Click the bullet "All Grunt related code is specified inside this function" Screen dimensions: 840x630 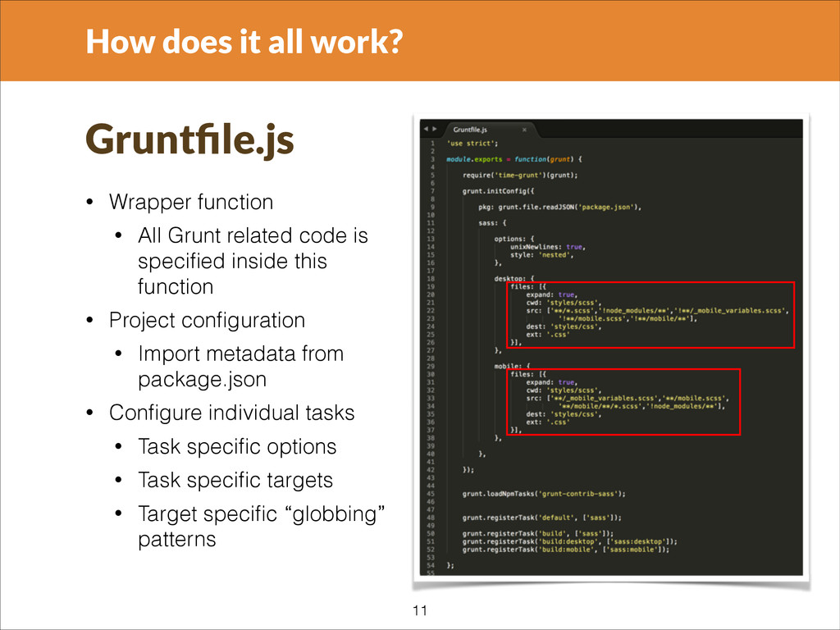(253, 261)
